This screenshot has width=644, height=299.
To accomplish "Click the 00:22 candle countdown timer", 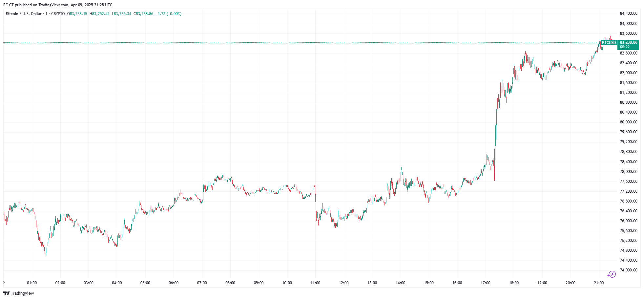I will tap(625, 47).
